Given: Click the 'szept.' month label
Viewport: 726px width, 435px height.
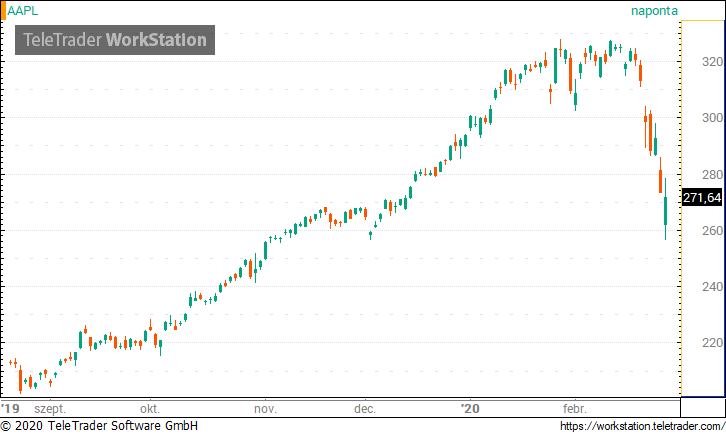Looking at the screenshot, I should (50, 409).
